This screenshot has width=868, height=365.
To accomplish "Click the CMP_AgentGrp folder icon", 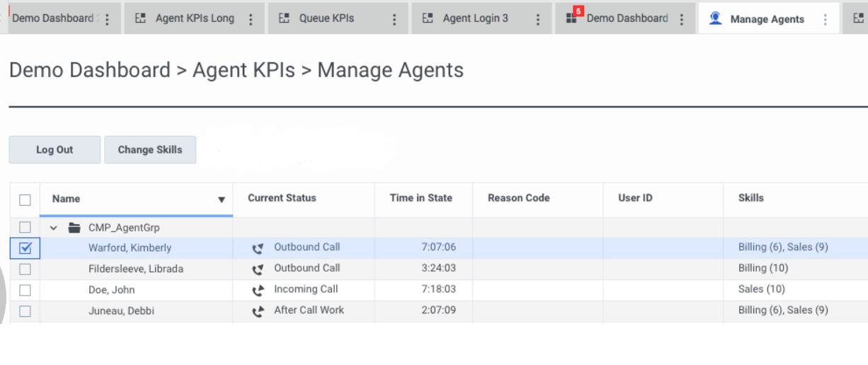I will coord(74,228).
